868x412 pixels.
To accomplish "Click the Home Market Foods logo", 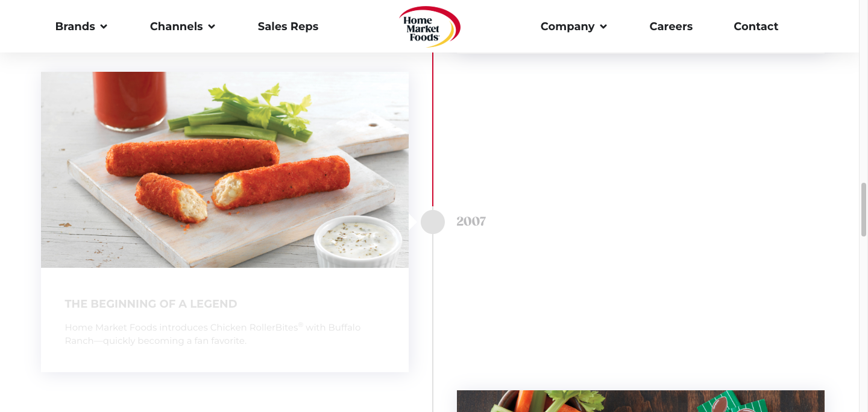I will 430,27.
